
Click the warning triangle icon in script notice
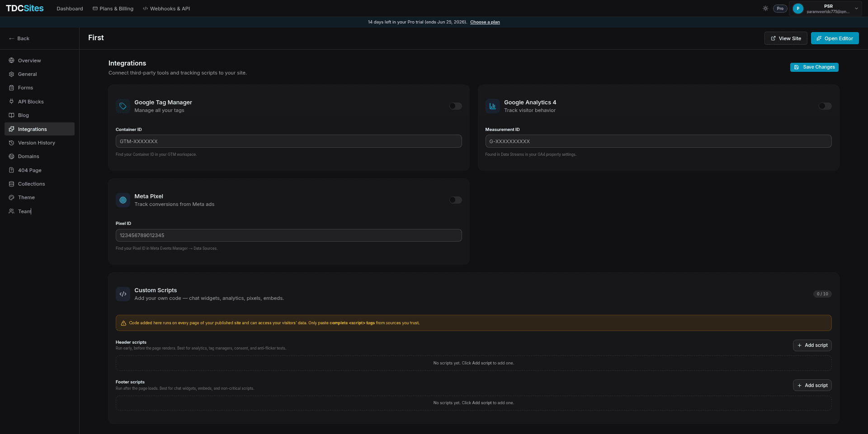(123, 323)
